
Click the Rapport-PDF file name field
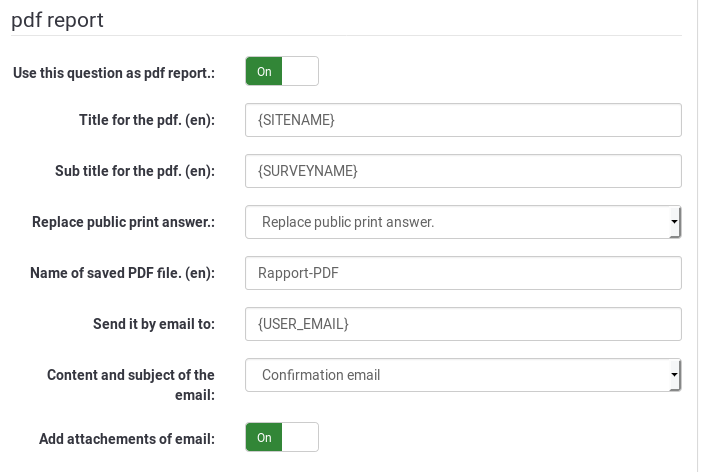coord(463,273)
